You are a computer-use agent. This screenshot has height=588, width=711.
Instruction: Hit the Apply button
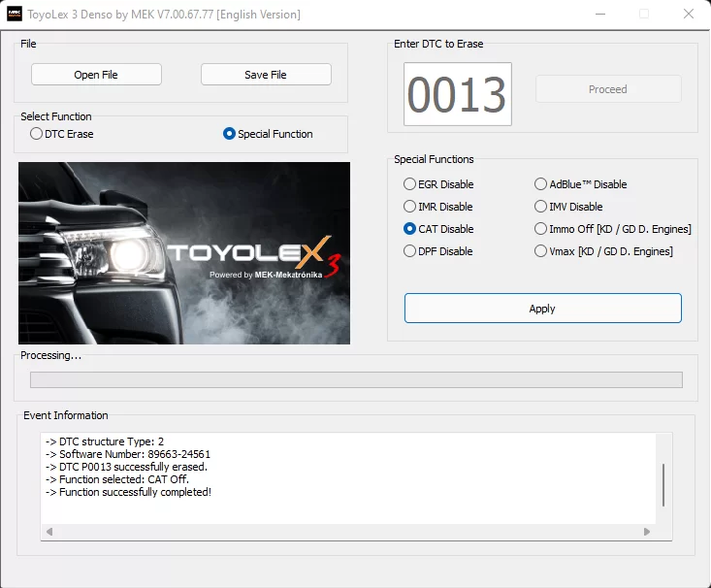point(542,309)
